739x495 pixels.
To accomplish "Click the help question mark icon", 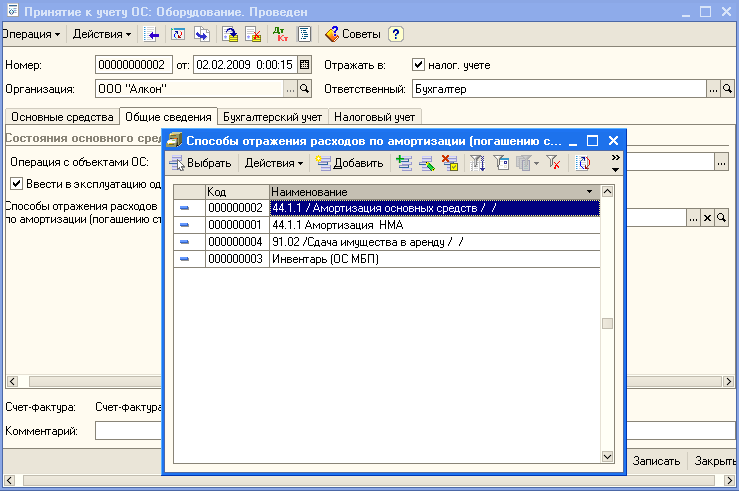I will point(396,34).
